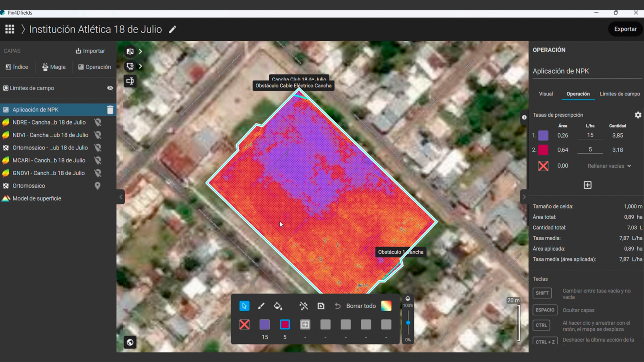This screenshot has width=644, height=362.
Task: Select the paint bucket fill tool
Action: pyautogui.click(x=278, y=306)
